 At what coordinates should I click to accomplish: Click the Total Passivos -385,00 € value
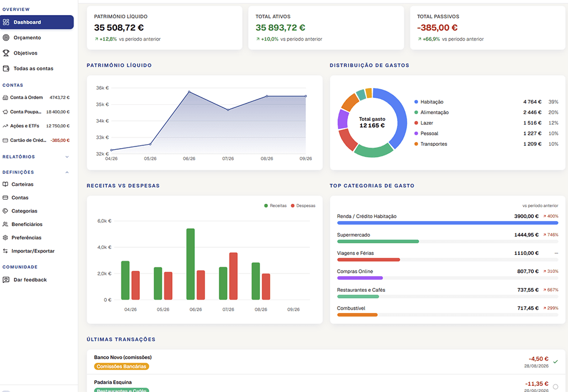pyautogui.click(x=437, y=27)
